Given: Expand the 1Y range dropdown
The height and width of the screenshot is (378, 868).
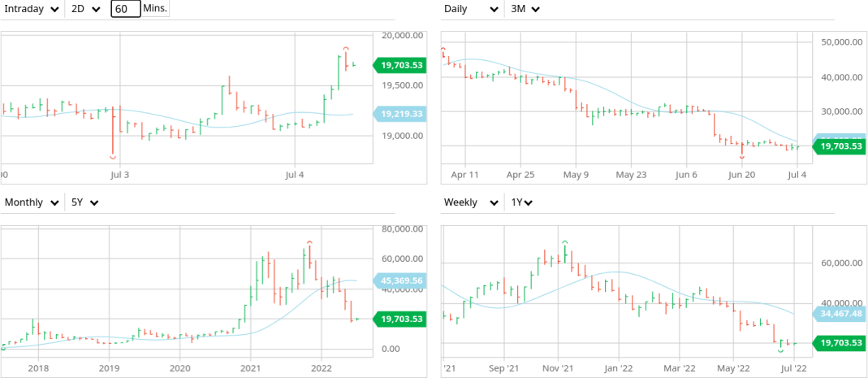Looking at the screenshot, I should point(522,202).
